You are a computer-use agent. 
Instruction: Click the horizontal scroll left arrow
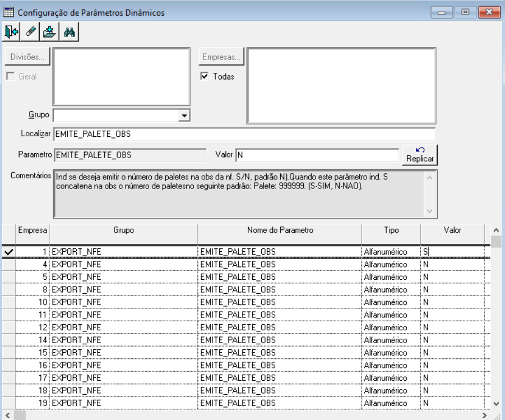tap(8, 415)
